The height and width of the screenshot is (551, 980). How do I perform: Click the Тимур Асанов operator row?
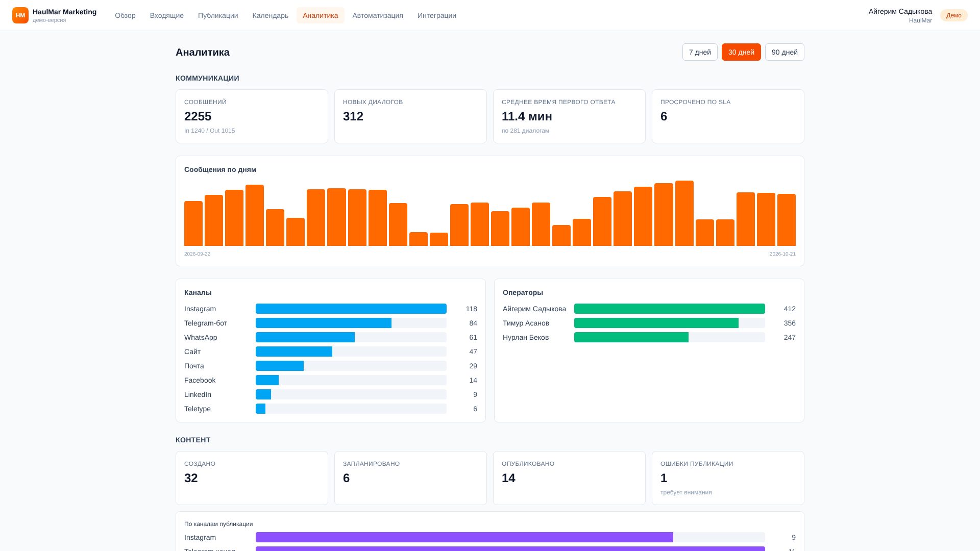click(649, 323)
